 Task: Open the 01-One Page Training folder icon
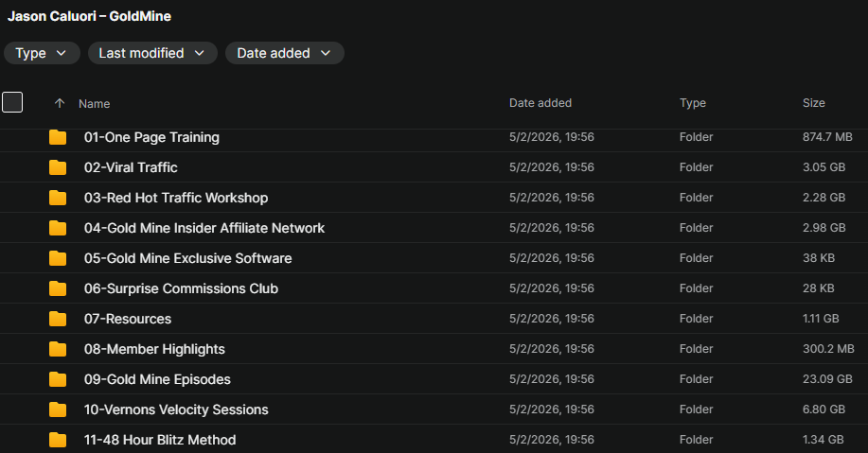pyautogui.click(x=58, y=137)
